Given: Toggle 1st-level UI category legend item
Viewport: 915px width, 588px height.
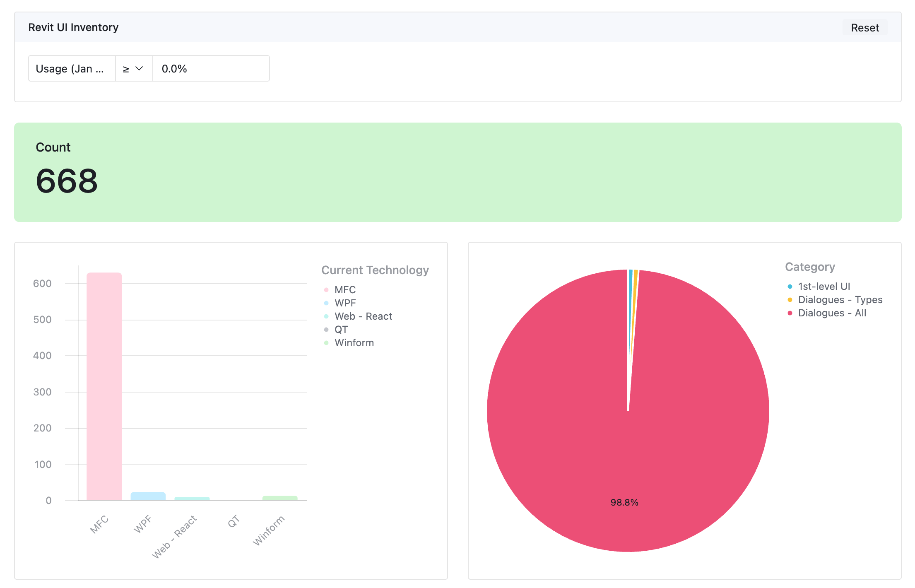Looking at the screenshot, I should (819, 287).
